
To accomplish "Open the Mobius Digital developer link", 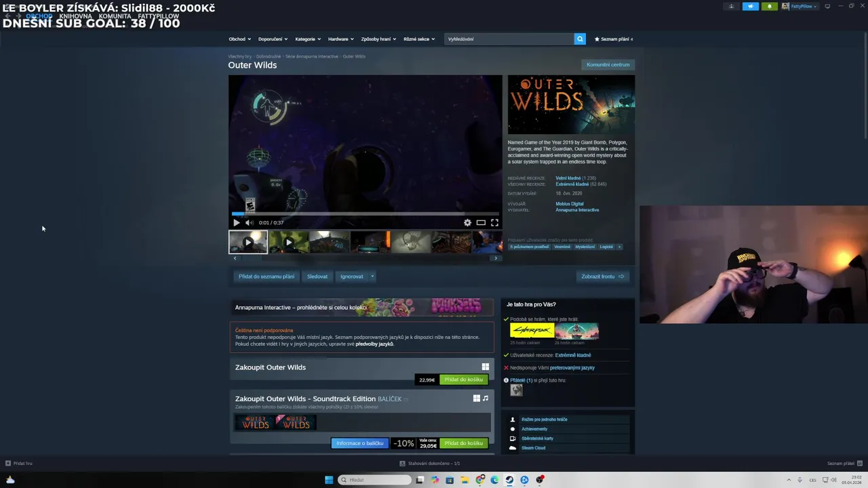I will (x=570, y=204).
